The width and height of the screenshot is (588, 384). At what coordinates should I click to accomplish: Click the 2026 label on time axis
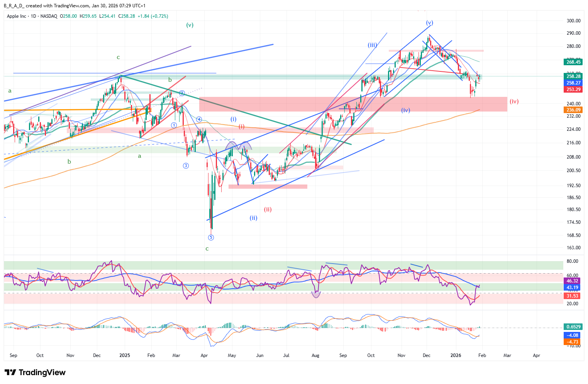click(x=456, y=355)
